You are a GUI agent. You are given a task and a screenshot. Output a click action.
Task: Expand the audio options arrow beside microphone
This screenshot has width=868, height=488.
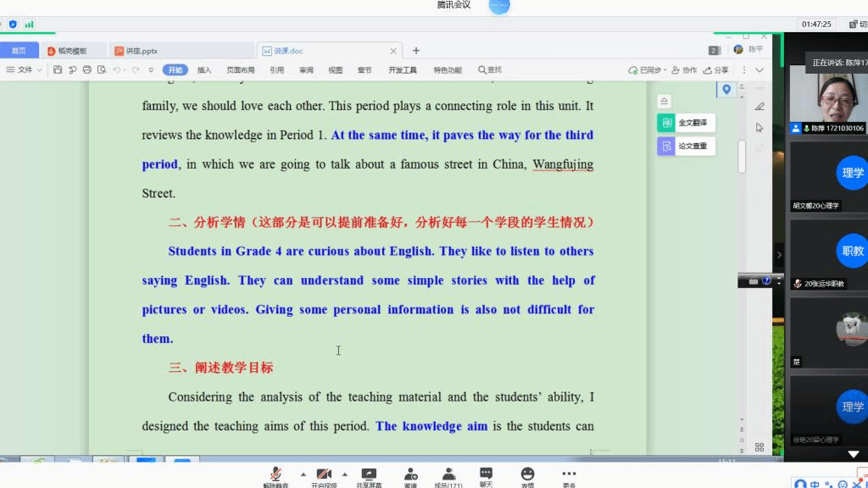(x=303, y=474)
